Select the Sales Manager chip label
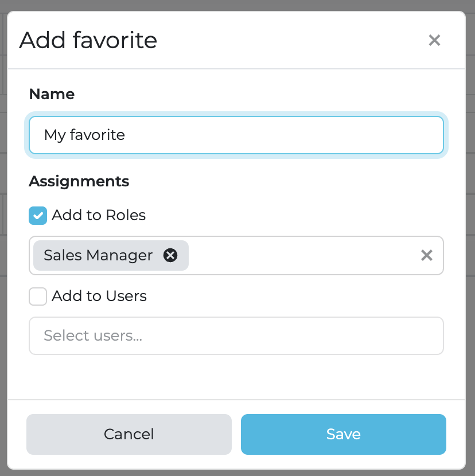This screenshot has height=476, width=475. pyautogui.click(x=98, y=255)
